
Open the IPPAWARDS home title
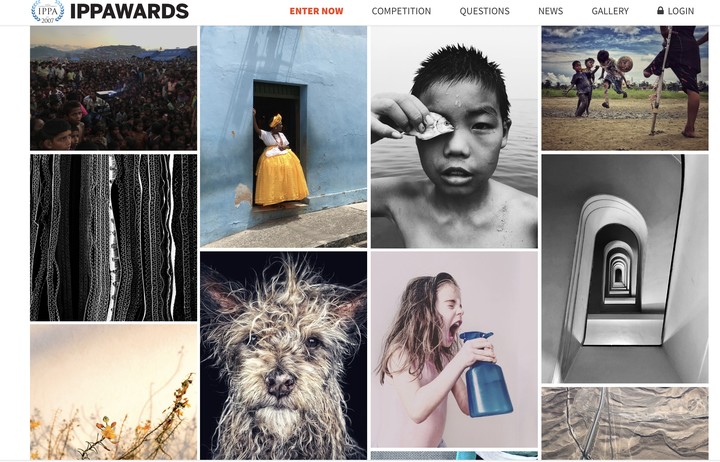tap(129, 11)
